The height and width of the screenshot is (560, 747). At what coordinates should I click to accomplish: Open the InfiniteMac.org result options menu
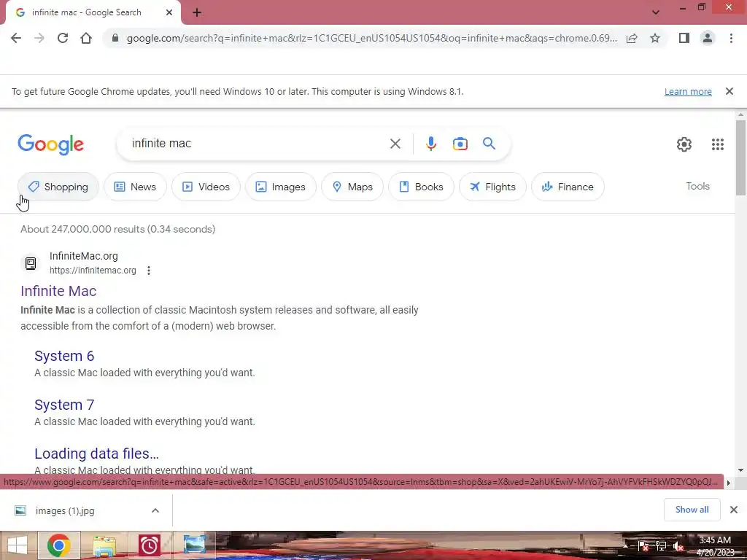point(149,271)
